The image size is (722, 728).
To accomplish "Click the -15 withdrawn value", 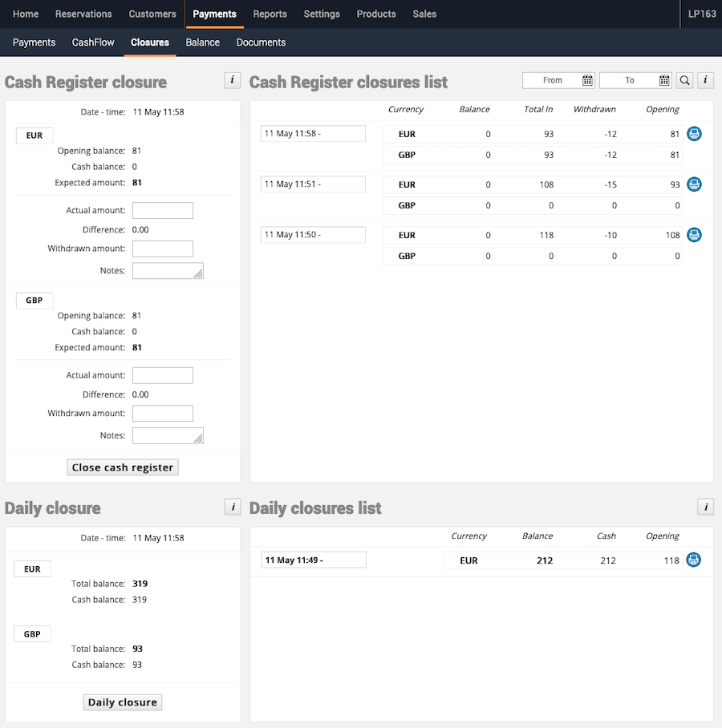I will [610, 184].
